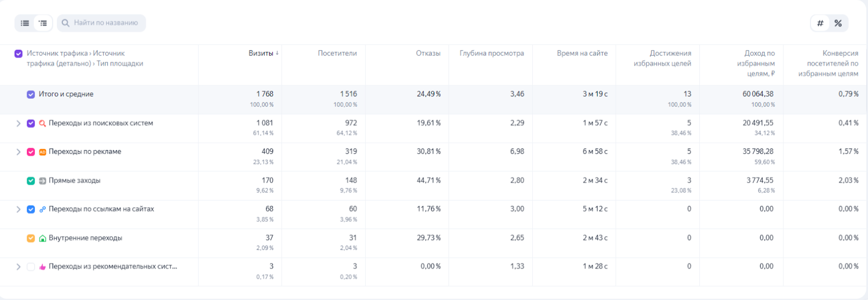868x300 pixels.
Task: Click the search engine traffic source icon
Action: point(42,124)
